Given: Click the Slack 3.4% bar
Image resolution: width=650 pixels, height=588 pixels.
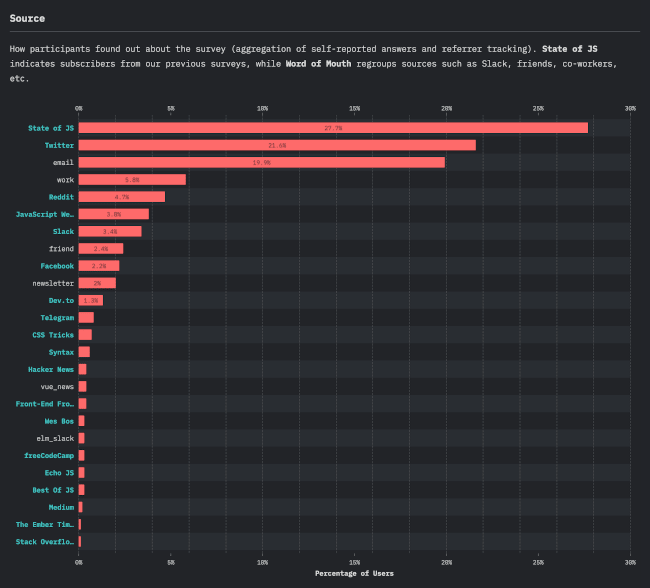Looking at the screenshot, I should tap(110, 231).
